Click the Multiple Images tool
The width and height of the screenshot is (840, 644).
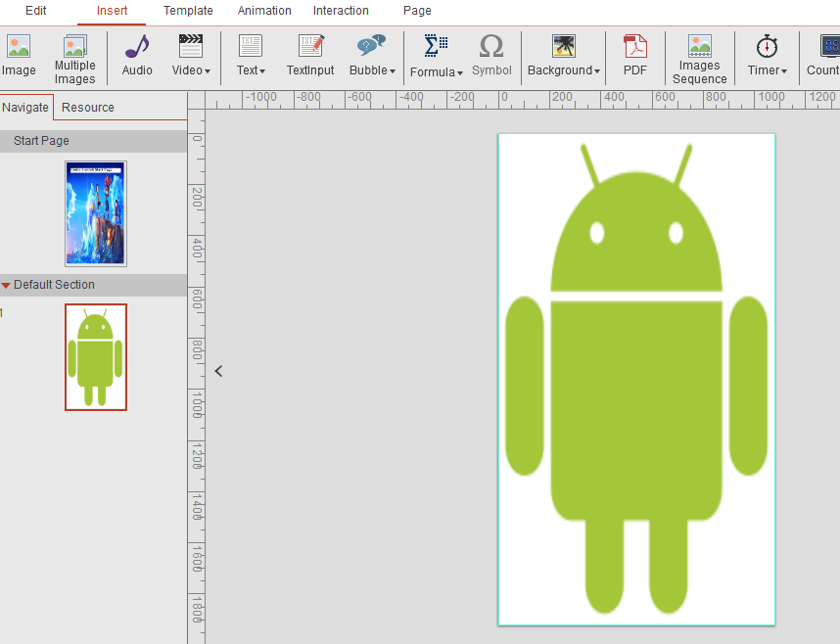[x=75, y=60]
